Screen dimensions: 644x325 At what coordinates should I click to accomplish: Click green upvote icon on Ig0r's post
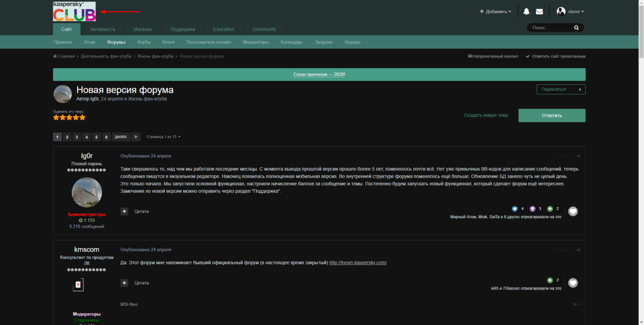pos(550,208)
